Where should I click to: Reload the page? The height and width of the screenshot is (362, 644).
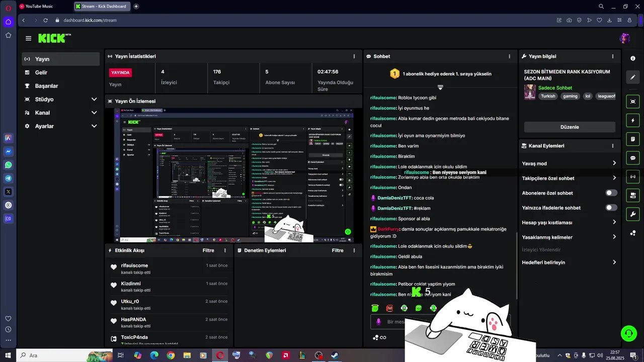[45, 20]
